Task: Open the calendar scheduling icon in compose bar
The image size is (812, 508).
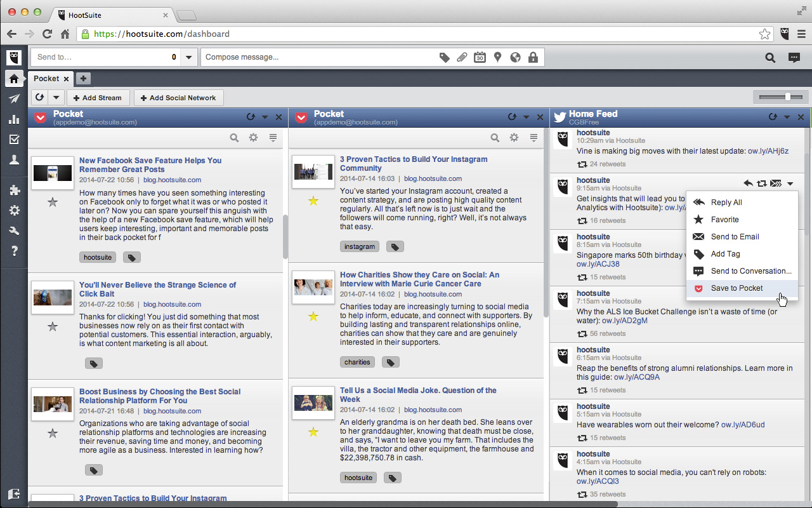Action: [480, 57]
